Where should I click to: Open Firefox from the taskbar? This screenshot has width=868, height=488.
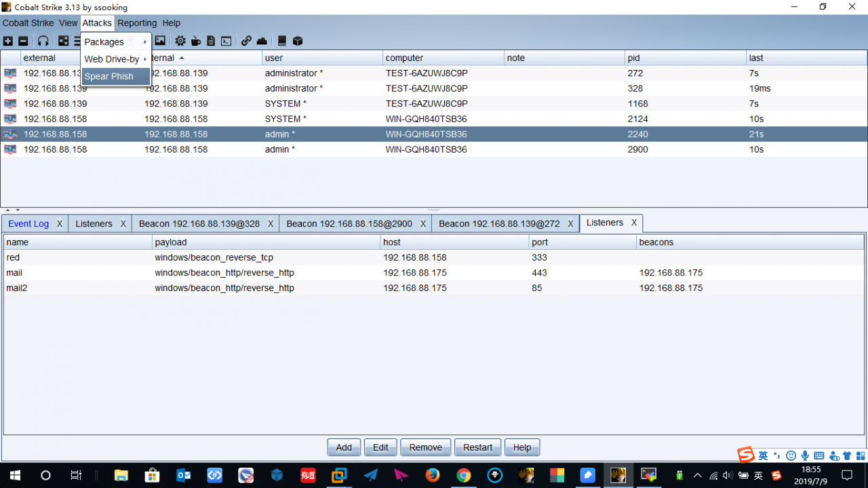433,475
